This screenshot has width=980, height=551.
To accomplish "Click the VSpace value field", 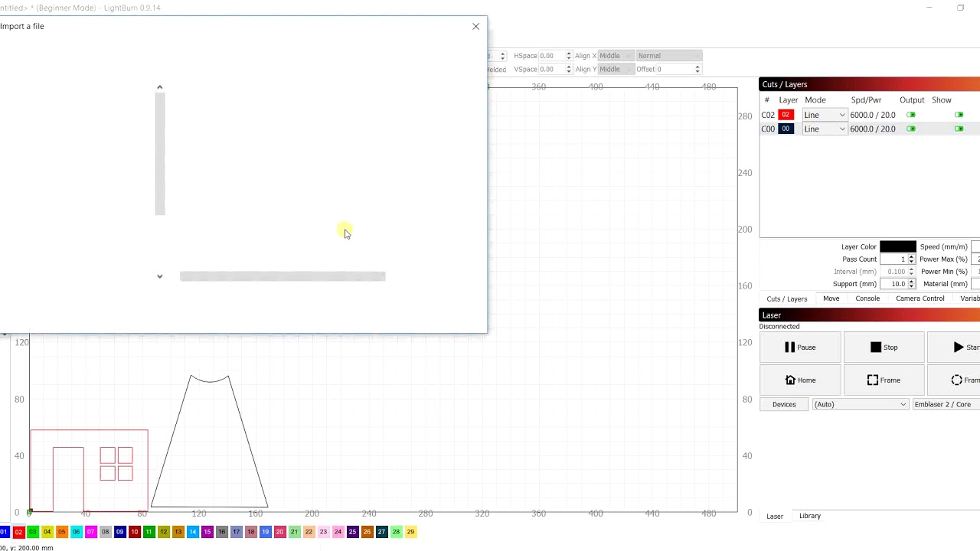I will point(551,69).
